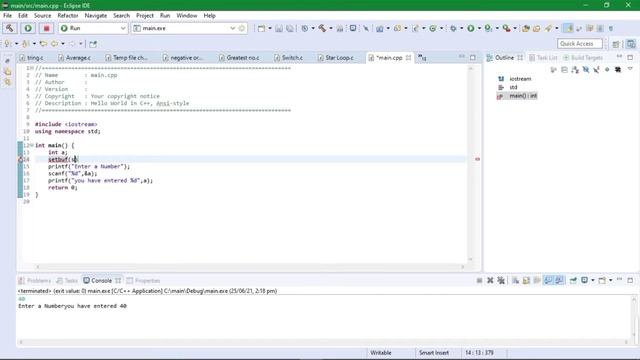Click the green Run toolbar icon

pos(471,28)
